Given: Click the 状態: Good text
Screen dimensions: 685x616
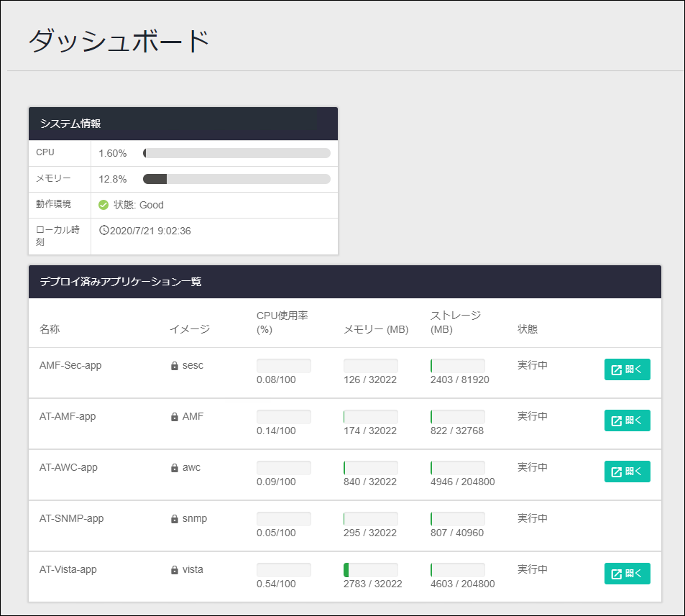Looking at the screenshot, I should [139, 205].
